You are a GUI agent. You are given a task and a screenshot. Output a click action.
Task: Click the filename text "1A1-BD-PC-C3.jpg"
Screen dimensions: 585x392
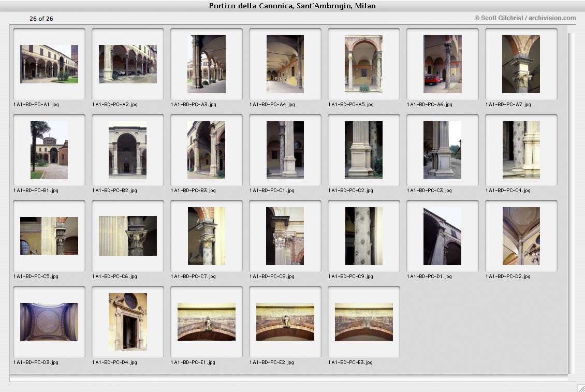[x=429, y=191]
